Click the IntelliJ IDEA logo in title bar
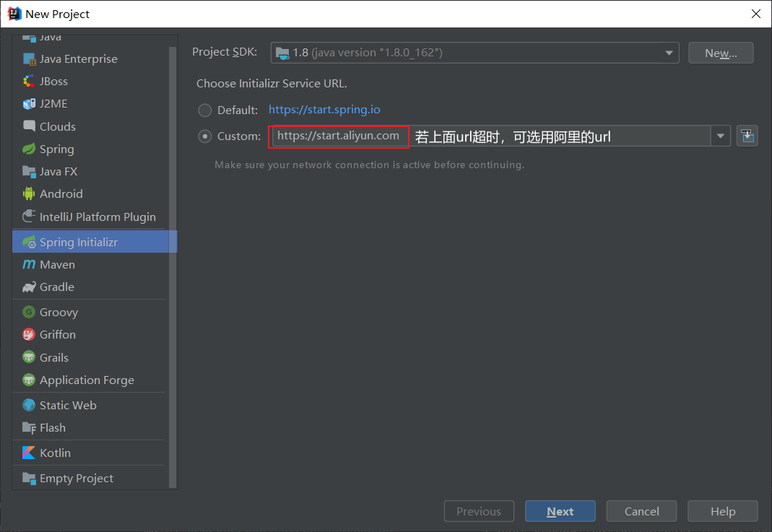The width and height of the screenshot is (772, 532). click(14, 14)
